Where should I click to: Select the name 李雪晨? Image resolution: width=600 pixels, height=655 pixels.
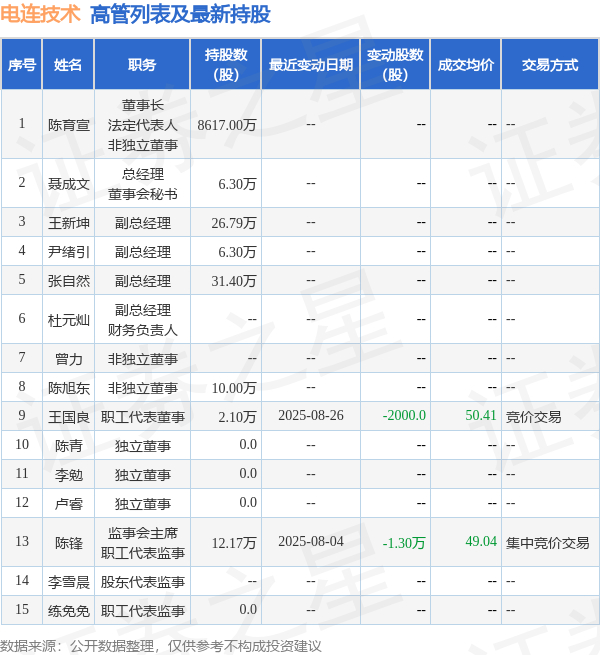pyautogui.click(x=69, y=582)
